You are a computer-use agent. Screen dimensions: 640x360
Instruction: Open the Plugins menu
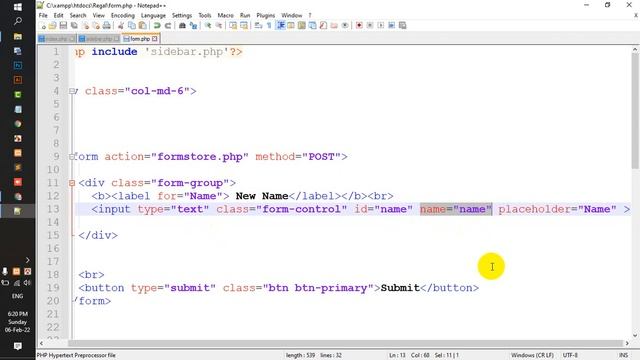(265, 16)
